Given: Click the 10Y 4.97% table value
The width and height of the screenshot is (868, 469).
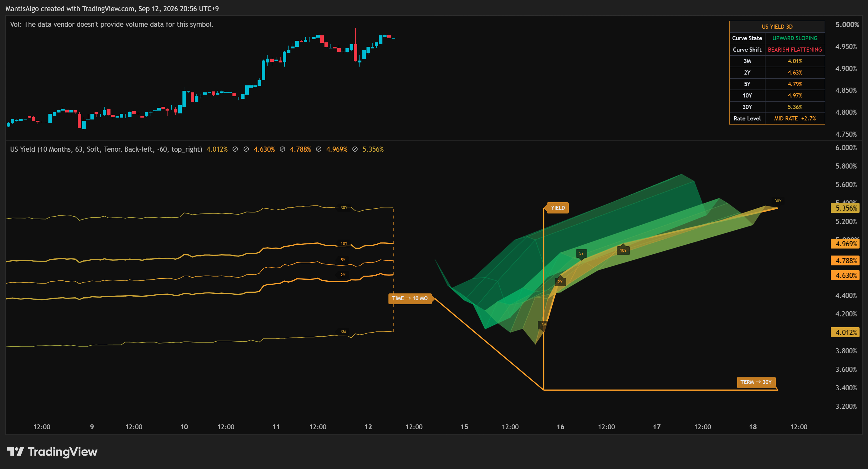Looking at the screenshot, I should tap(794, 95).
